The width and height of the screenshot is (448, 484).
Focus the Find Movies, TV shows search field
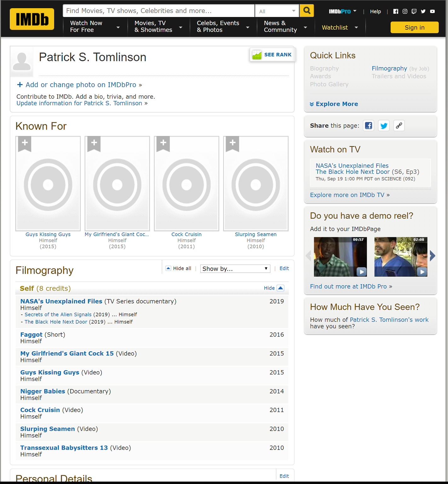click(159, 11)
